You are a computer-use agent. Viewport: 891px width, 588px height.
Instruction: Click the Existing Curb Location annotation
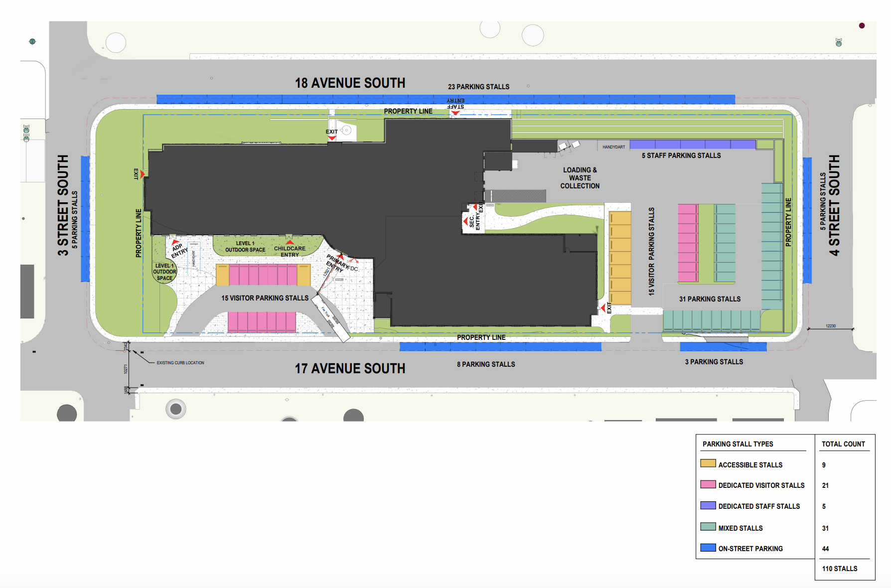pyautogui.click(x=180, y=363)
